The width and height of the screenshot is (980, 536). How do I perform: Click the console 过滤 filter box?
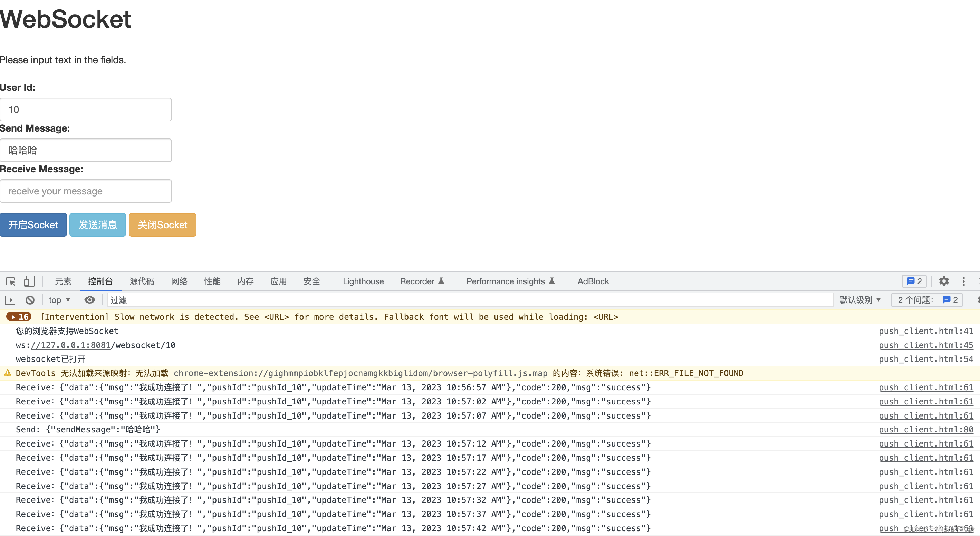pyautogui.click(x=470, y=300)
